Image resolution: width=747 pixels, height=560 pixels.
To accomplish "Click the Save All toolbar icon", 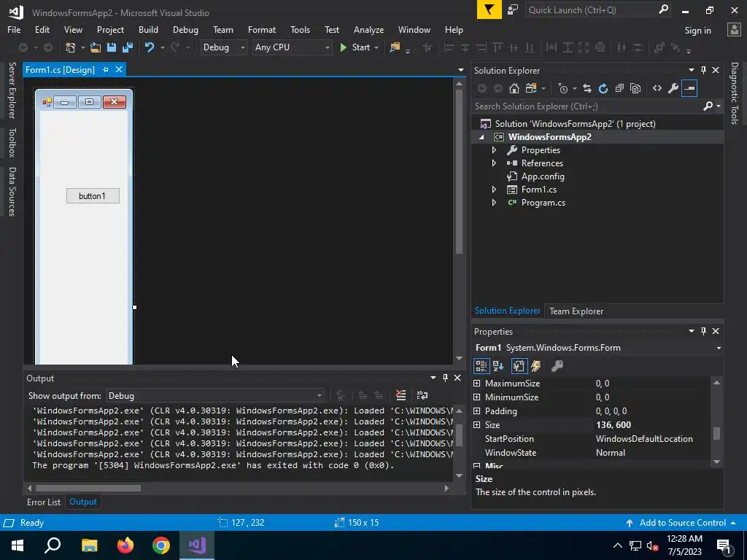I will tap(128, 47).
